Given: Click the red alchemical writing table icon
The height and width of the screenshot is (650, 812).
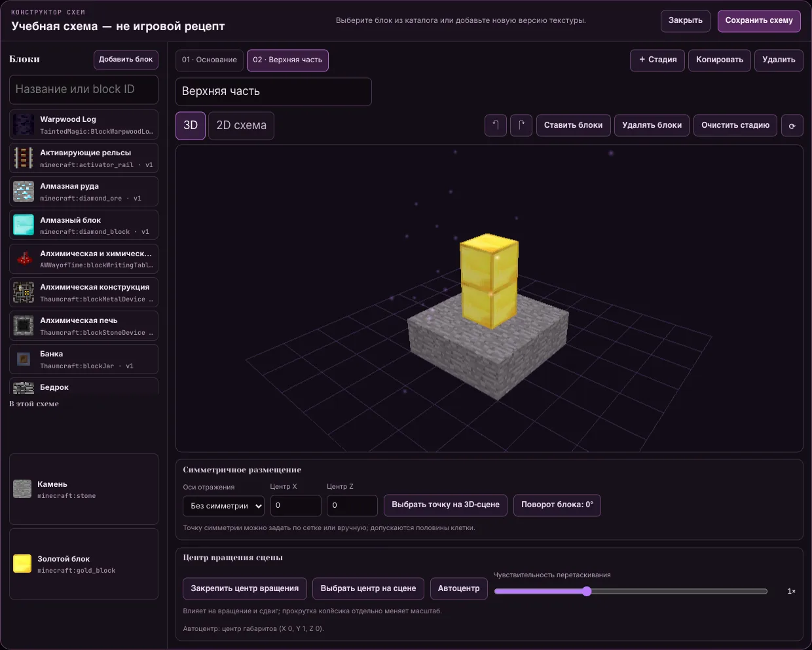Looking at the screenshot, I should tap(24, 258).
